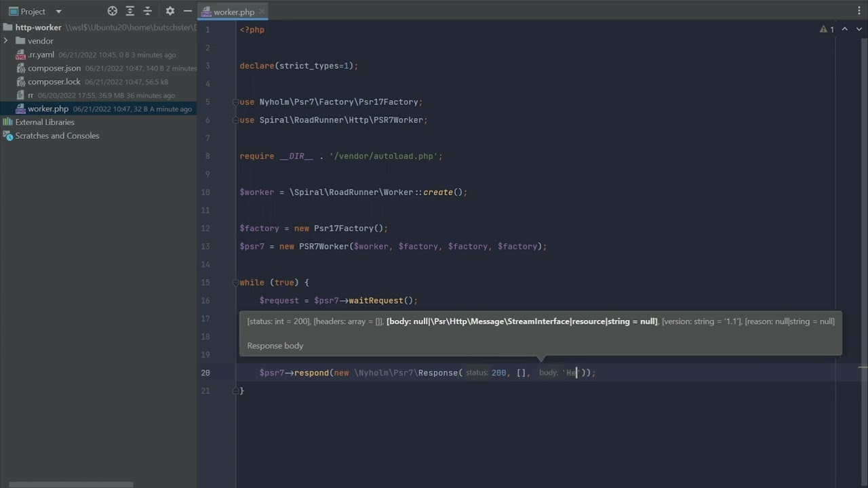Click declare(strict_types=1) statement
Screen dimensions: 868x488
(298, 66)
